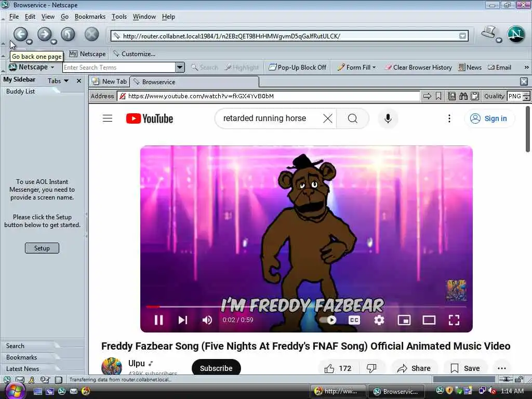Screen dimensions: 532x399
Task: Open the Quality PNG selector
Action: [x=518, y=96]
